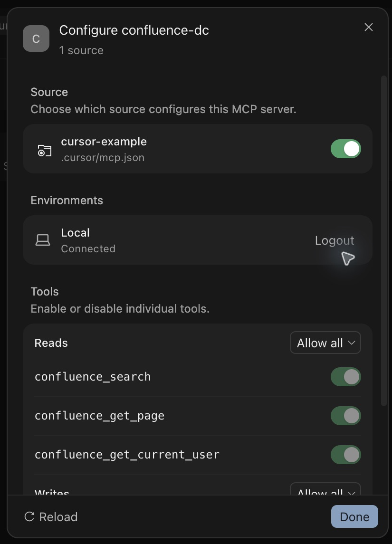Click the Configure confluence-dc title
The image size is (392, 544).
click(x=134, y=30)
